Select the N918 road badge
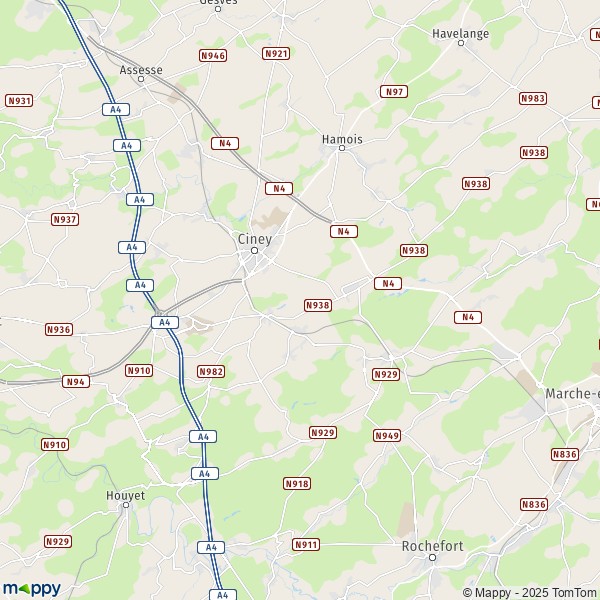600x600 pixels. click(x=297, y=484)
